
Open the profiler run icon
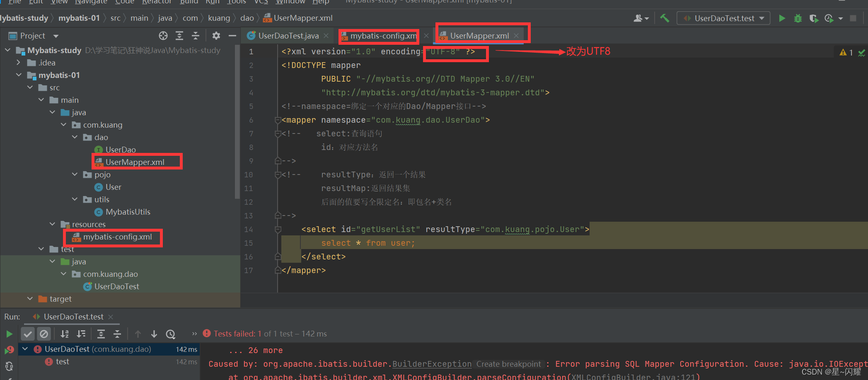tap(829, 18)
